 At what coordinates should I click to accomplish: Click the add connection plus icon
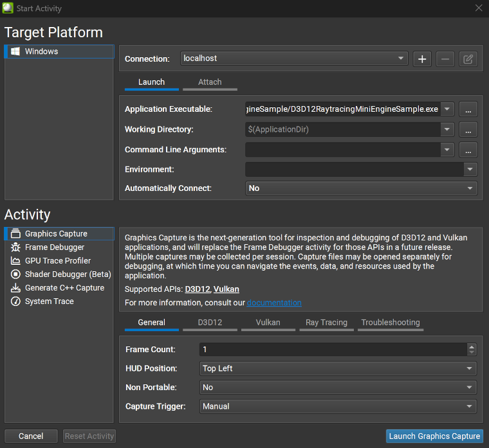422,59
